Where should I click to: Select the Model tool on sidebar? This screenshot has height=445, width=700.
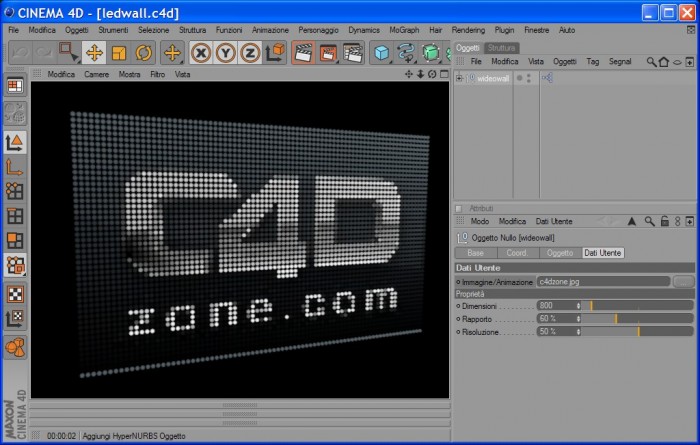(15, 143)
